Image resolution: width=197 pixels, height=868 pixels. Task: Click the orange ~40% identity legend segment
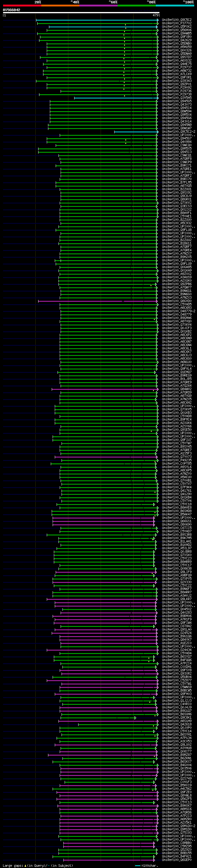pos(60,6)
